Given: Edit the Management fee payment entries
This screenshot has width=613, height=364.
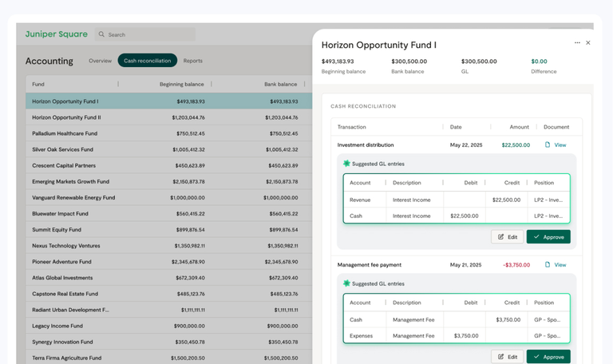Looking at the screenshot, I should tap(508, 357).
